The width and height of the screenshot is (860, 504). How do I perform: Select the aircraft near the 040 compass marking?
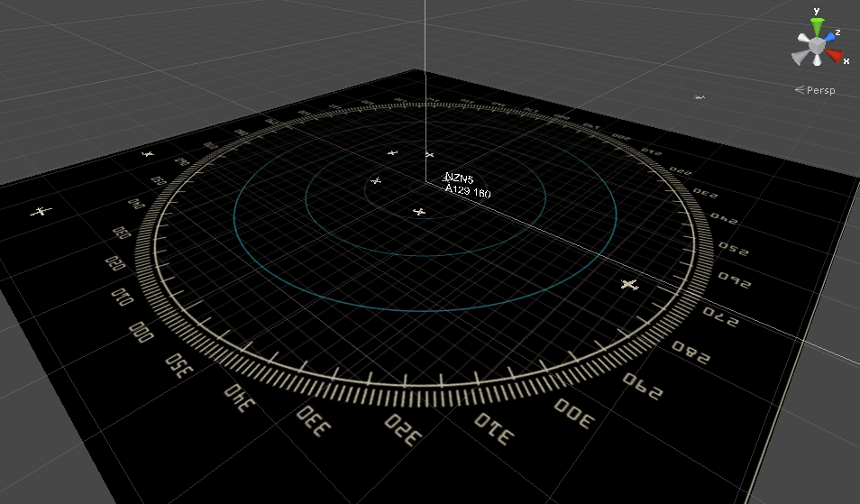pos(148,154)
